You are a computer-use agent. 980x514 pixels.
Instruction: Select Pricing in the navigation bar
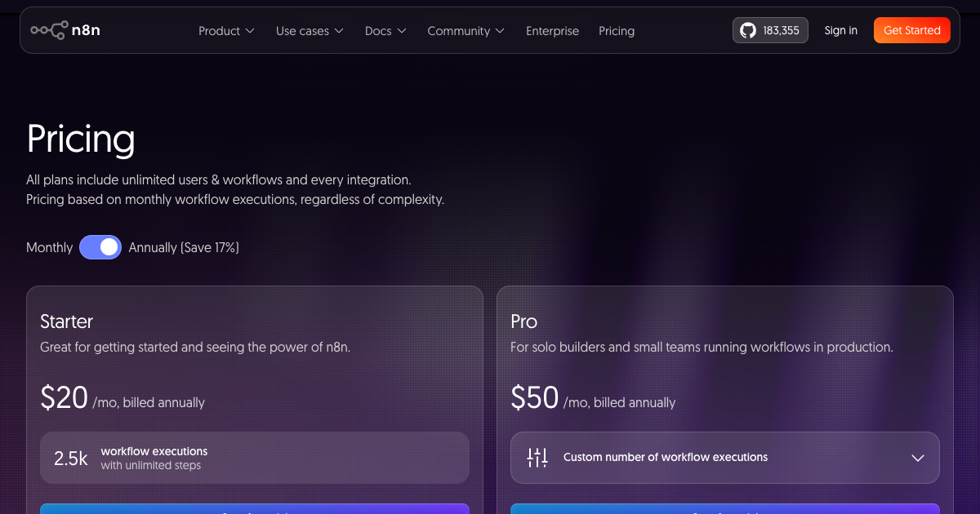[x=617, y=31]
